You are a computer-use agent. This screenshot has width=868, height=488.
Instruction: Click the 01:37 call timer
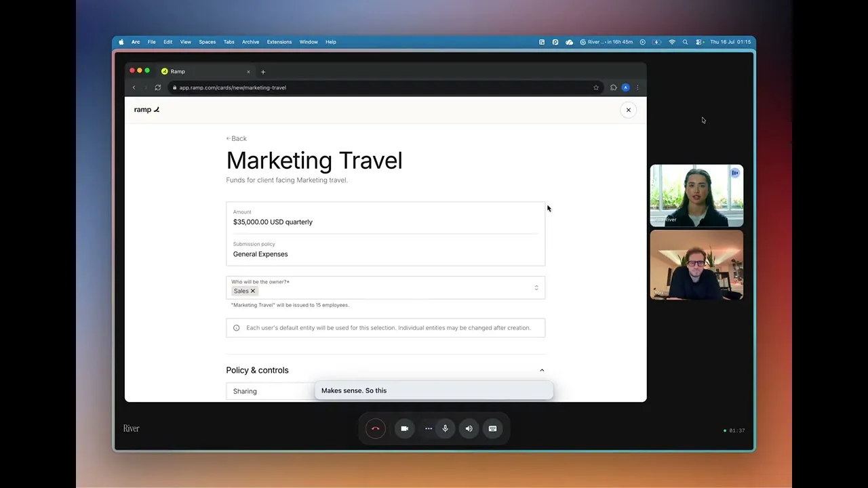tap(736, 430)
